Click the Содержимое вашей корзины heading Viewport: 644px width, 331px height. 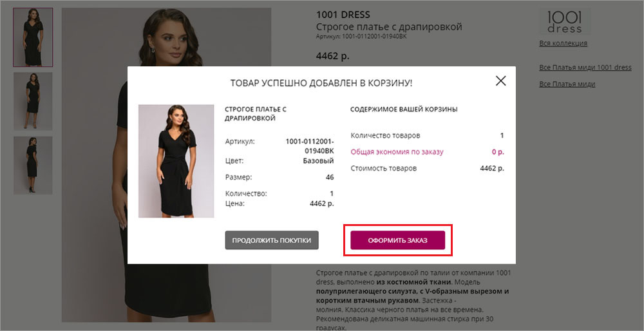pyautogui.click(x=404, y=109)
